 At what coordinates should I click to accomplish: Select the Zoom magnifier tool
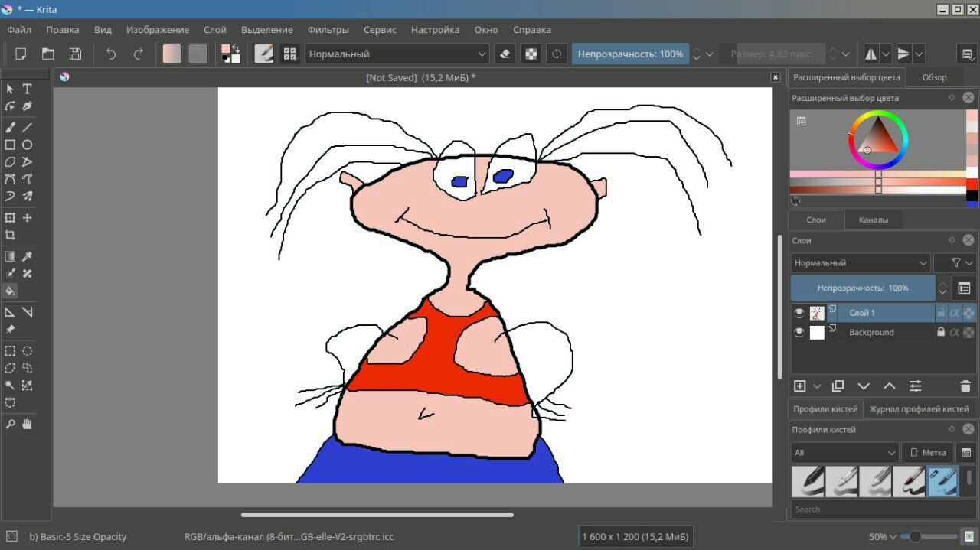coord(10,424)
